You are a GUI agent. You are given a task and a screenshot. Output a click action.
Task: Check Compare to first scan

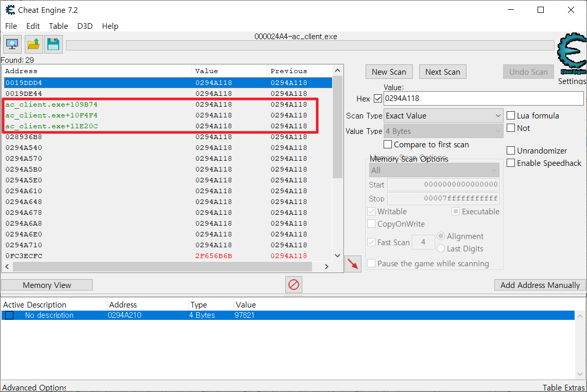pos(388,144)
